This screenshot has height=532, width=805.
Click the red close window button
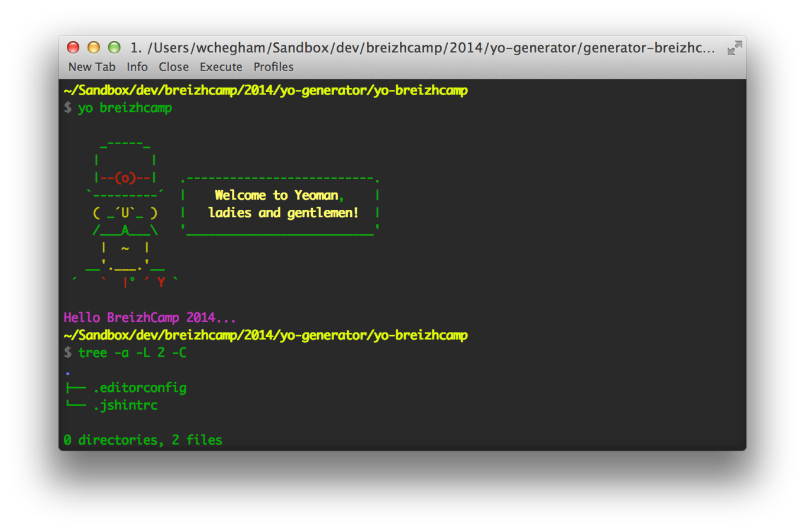(73, 47)
